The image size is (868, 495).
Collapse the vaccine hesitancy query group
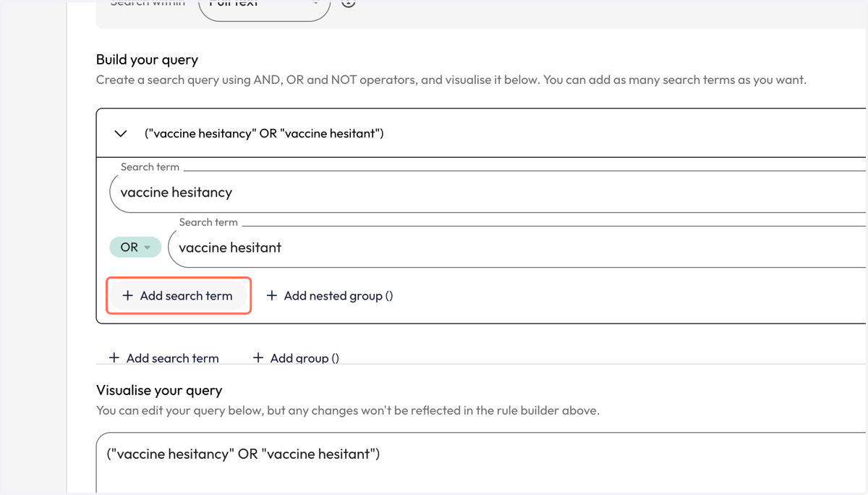click(121, 134)
